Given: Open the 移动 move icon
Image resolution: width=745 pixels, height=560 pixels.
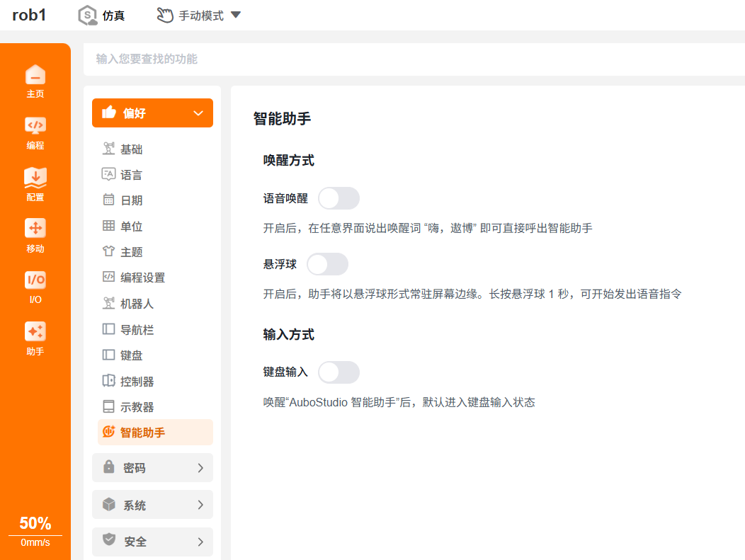Looking at the screenshot, I should (x=35, y=229).
